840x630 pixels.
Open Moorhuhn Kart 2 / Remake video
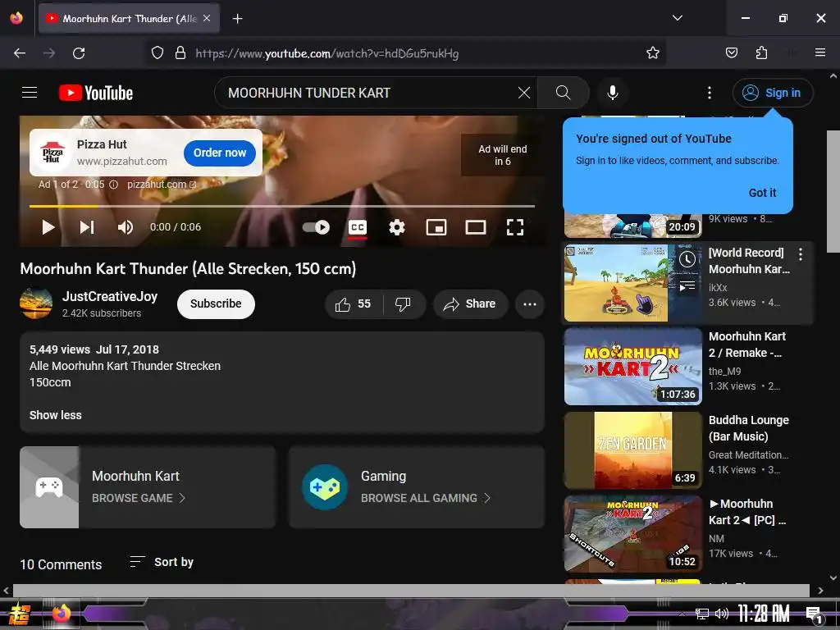point(632,367)
